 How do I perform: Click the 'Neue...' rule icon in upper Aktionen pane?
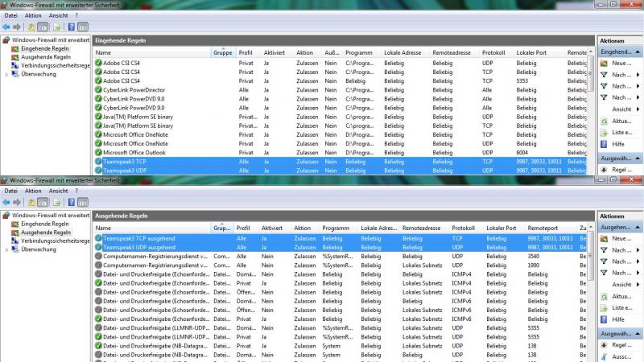point(605,63)
